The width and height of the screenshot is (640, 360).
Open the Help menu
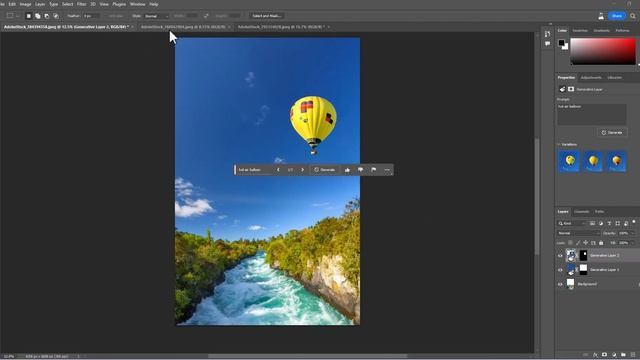(154, 4)
